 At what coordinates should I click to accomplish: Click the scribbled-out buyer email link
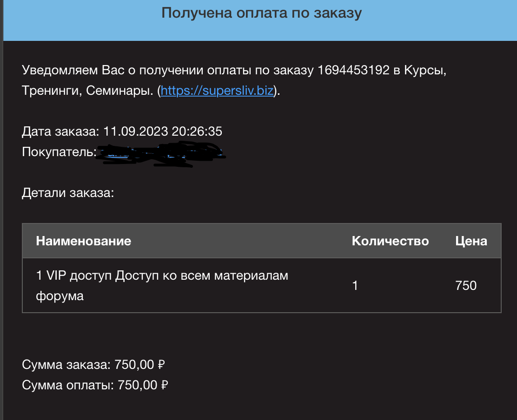[x=161, y=153]
